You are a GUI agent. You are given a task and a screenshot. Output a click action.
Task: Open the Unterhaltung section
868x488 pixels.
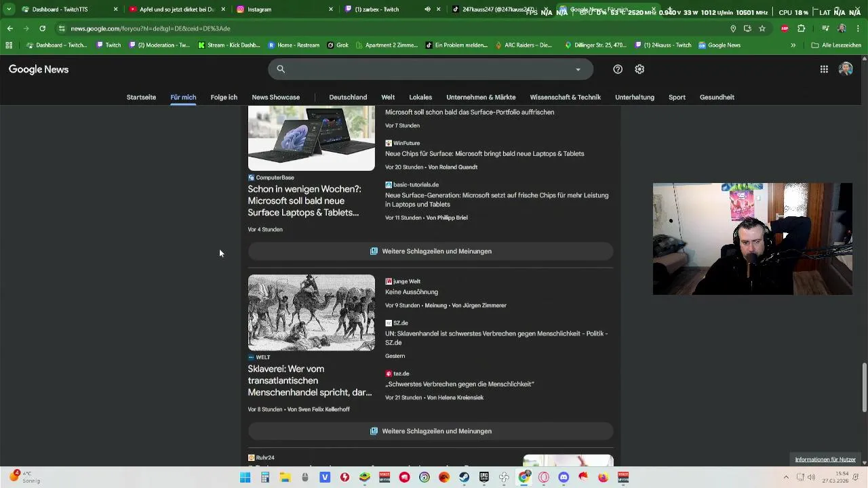point(635,97)
